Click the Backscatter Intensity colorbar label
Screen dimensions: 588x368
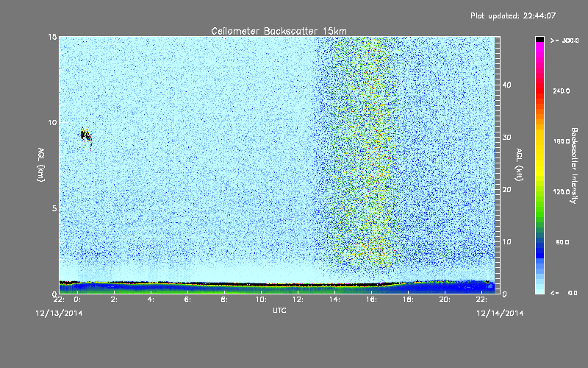coord(574,166)
